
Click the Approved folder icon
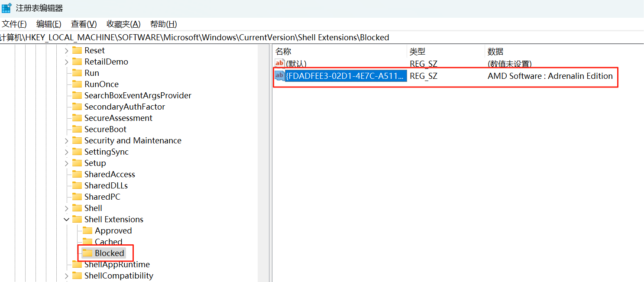pyautogui.click(x=87, y=230)
